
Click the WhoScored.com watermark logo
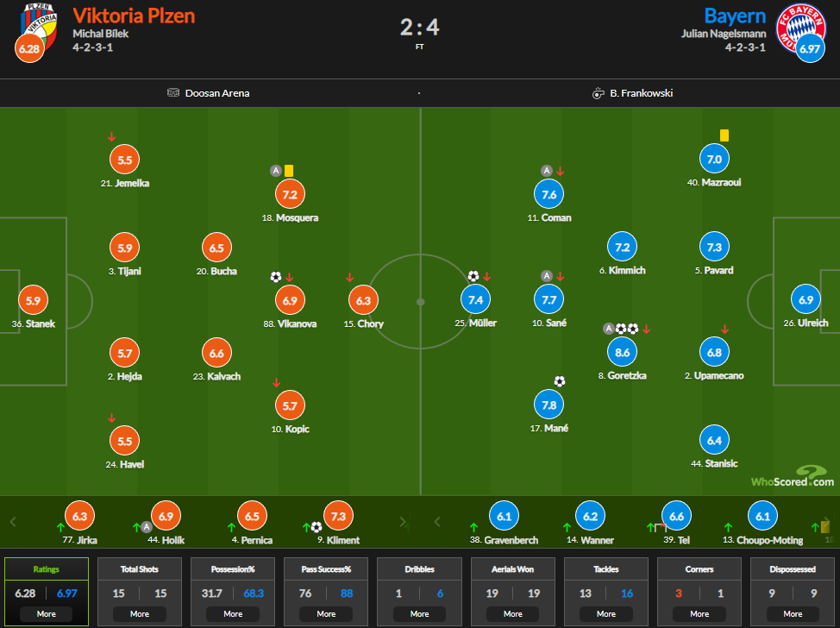point(793,476)
